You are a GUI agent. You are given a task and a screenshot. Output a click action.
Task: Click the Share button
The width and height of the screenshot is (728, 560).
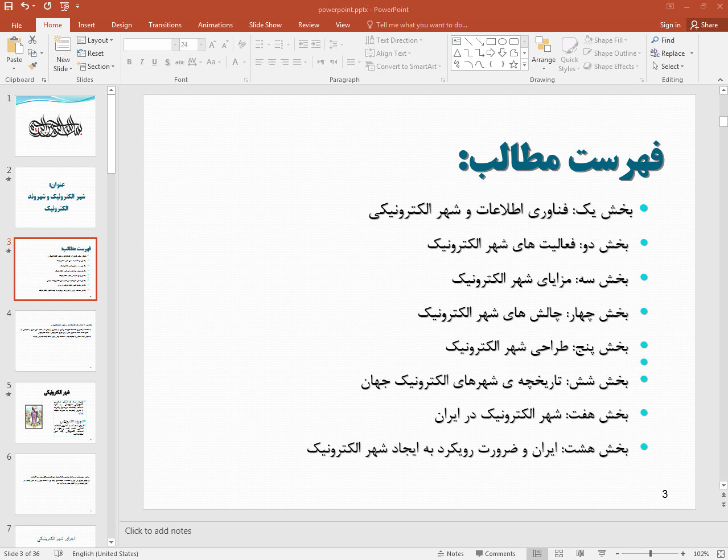(x=704, y=25)
